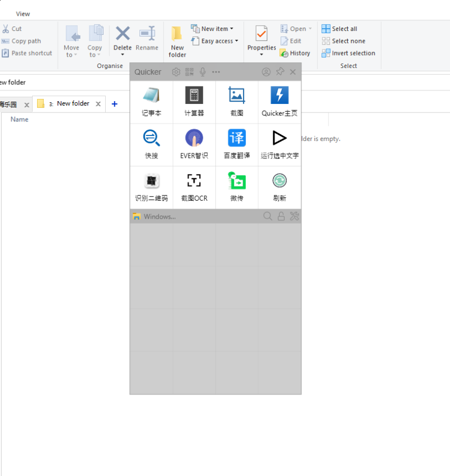
Task: Toggle the lock icon in Quicker profile bar
Action: pyautogui.click(x=281, y=216)
